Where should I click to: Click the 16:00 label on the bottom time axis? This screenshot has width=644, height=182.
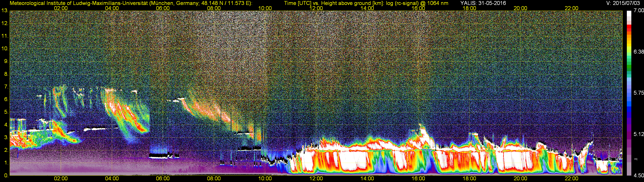pos(418,179)
